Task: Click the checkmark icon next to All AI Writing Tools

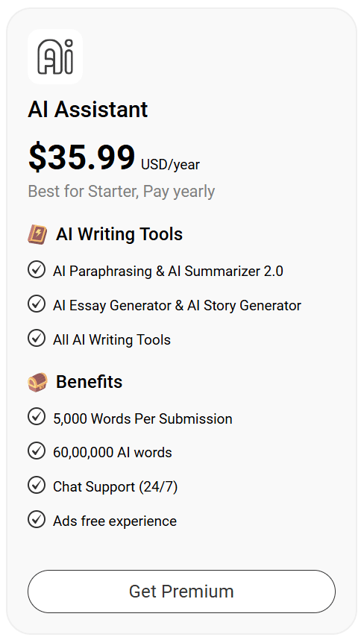Action: (37, 339)
